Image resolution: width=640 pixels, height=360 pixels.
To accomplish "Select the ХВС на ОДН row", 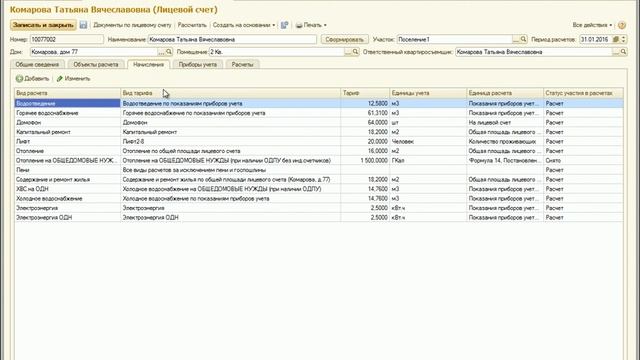I will pyautogui.click(x=319, y=189).
